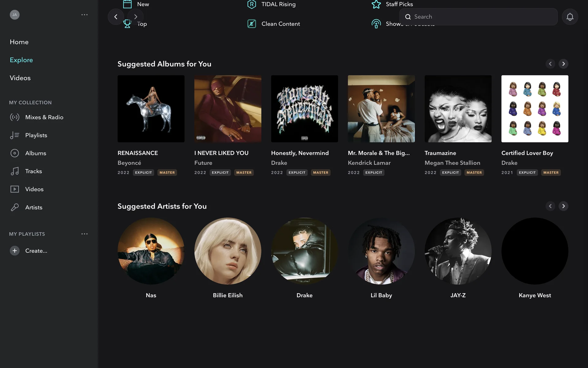Click the plus icon to create playlist

tap(14, 251)
